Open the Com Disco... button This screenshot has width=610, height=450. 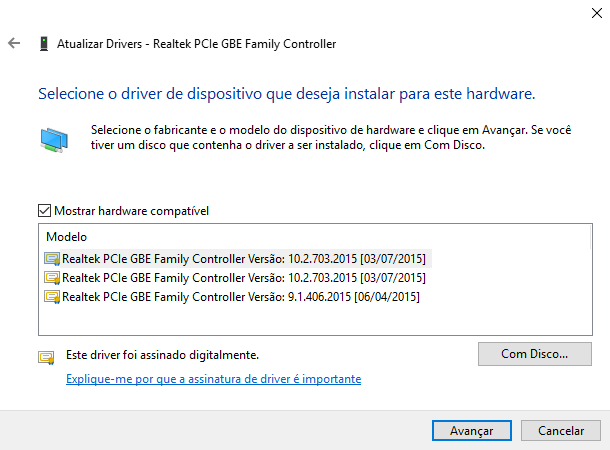click(535, 354)
